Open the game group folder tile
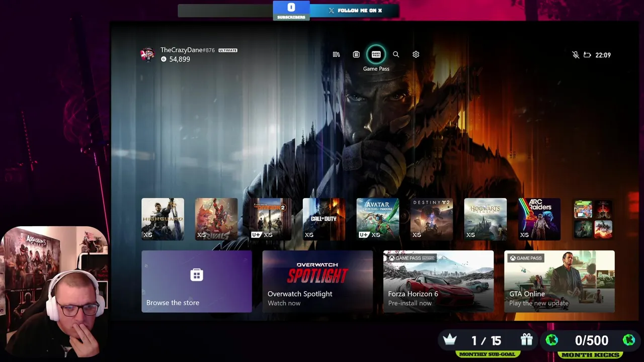The height and width of the screenshot is (362, 644). click(593, 219)
